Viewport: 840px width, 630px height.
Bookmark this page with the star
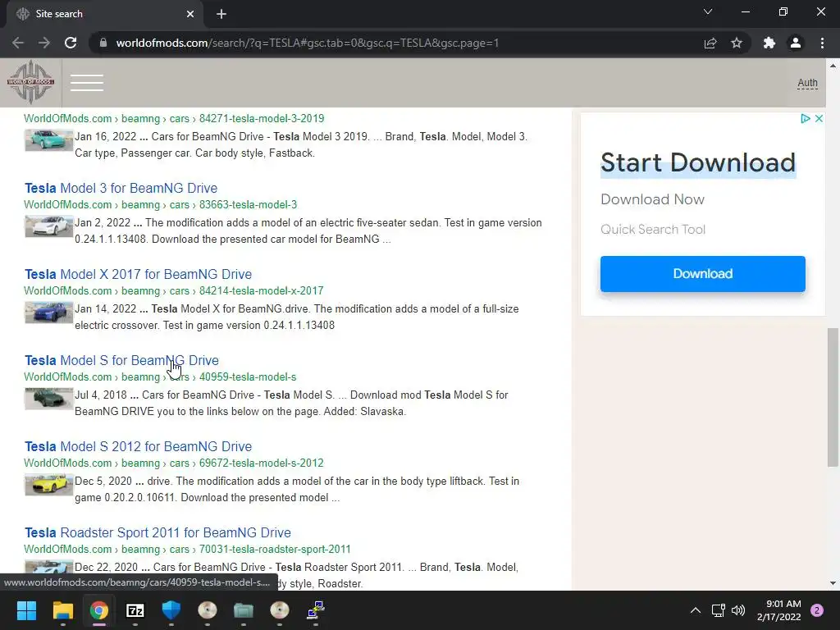pyautogui.click(x=737, y=43)
